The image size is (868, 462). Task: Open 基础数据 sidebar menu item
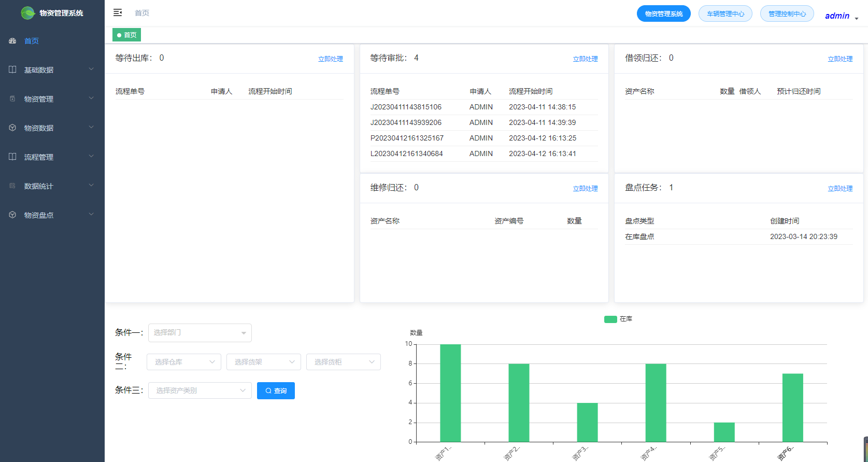point(52,70)
